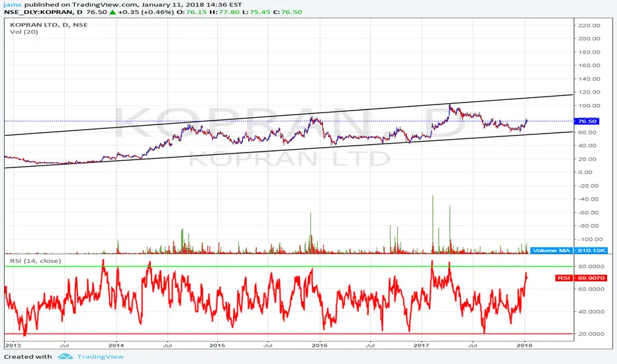Click 'January 11, 2018 14:36 EST' timestamp
617x364 pixels.
(192, 5)
